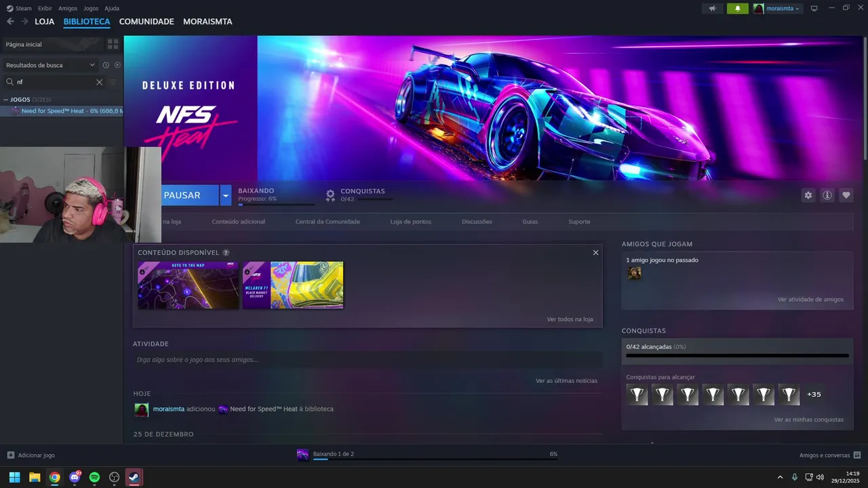The width and height of the screenshot is (868, 488).
Task: Open the Amigos menu
Action: coord(68,8)
